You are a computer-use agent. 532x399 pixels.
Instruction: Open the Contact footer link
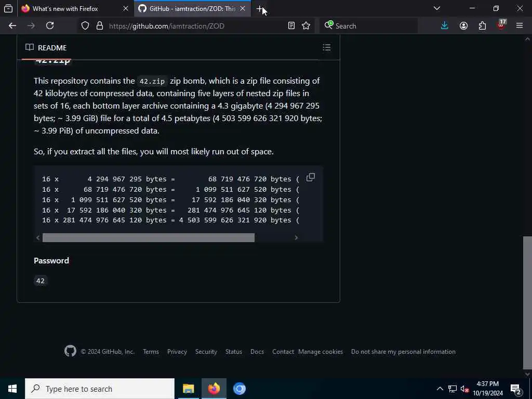[283, 352]
